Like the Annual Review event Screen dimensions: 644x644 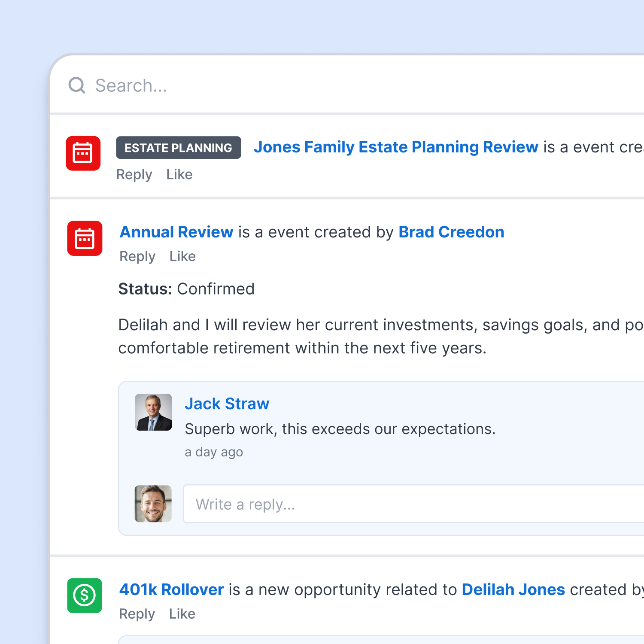click(x=182, y=256)
